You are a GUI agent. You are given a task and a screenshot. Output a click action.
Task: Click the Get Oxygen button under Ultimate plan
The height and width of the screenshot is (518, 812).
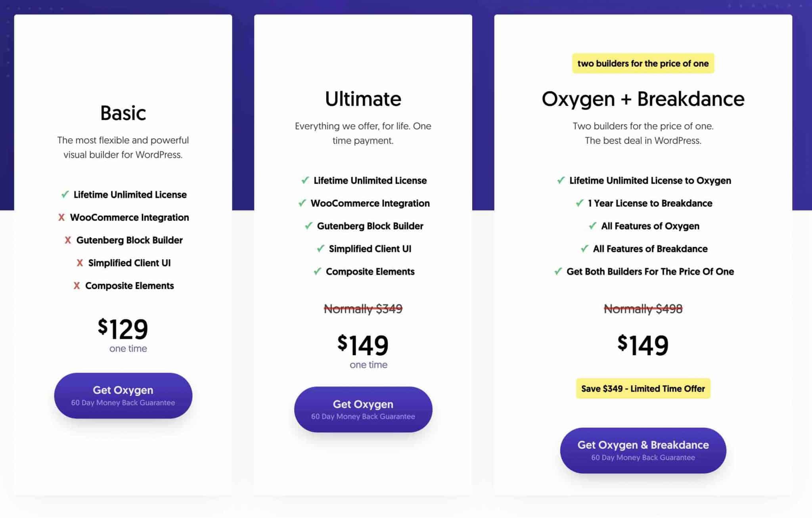coord(363,409)
